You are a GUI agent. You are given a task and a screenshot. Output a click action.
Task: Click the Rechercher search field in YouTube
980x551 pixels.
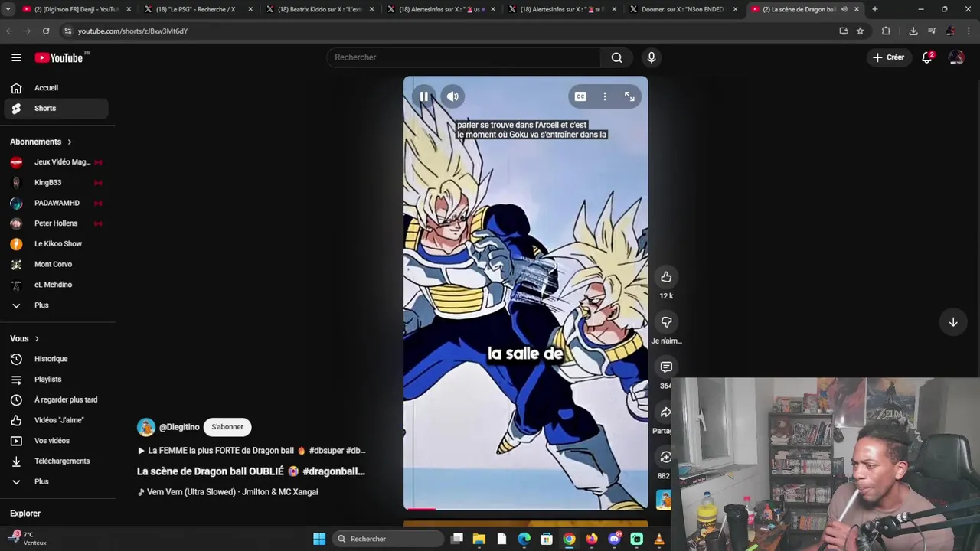coord(464,57)
